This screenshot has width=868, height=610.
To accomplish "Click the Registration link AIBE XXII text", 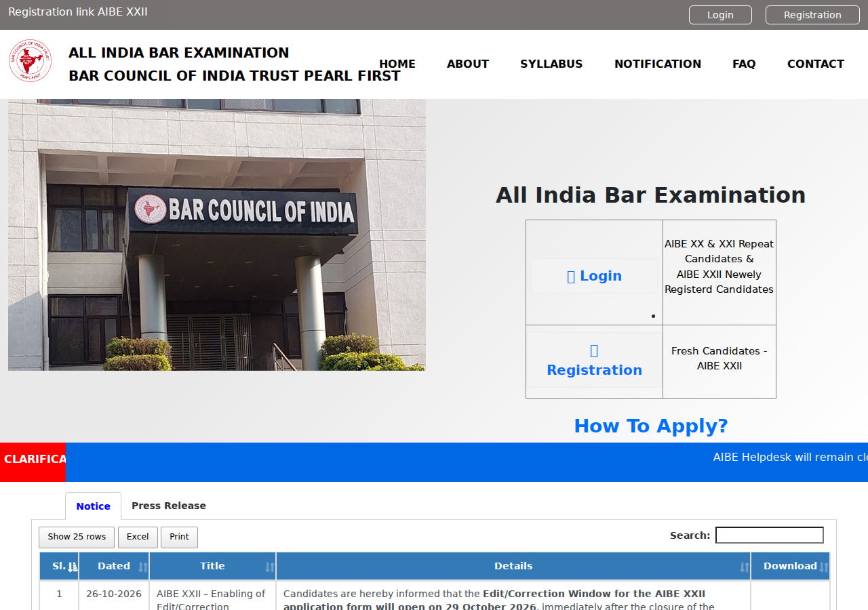I will [x=78, y=12].
